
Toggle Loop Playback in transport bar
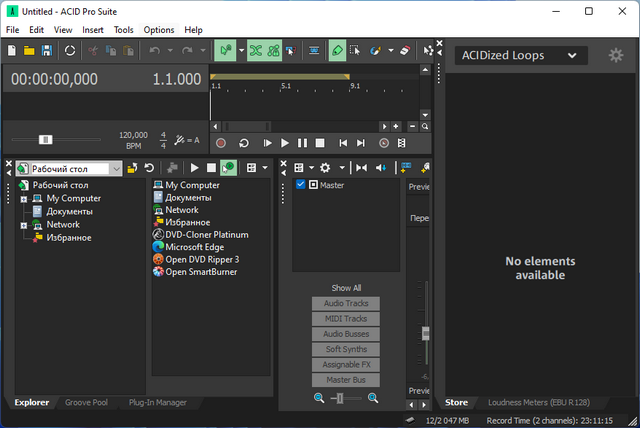point(243,143)
